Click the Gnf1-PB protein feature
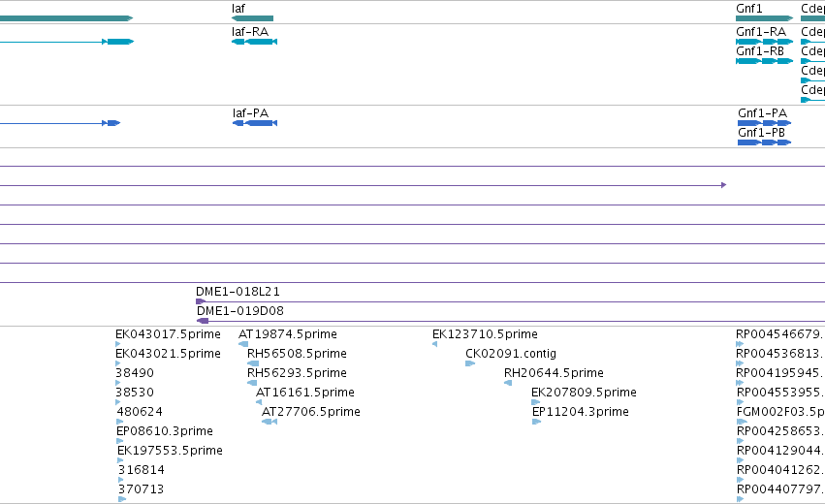 765,142
